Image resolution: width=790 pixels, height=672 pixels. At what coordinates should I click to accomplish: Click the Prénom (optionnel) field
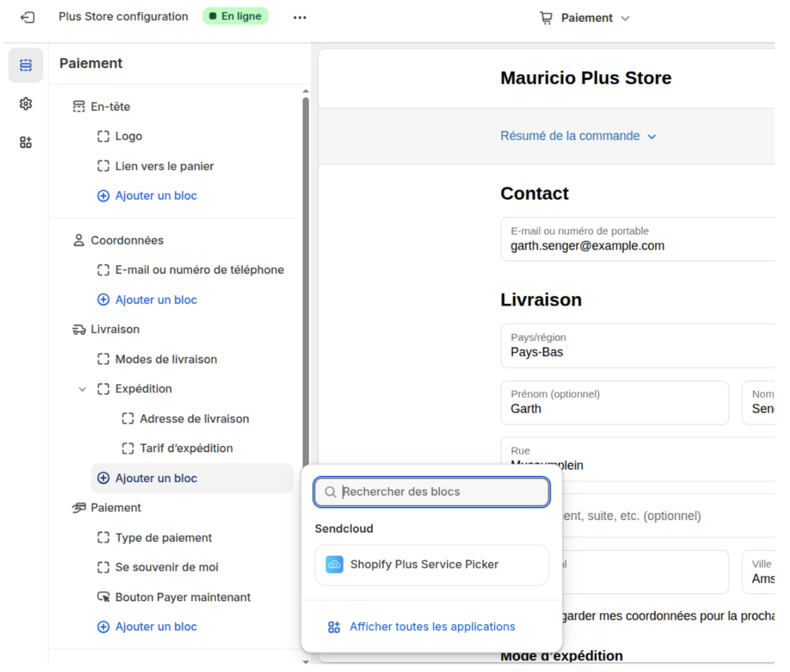click(x=615, y=403)
